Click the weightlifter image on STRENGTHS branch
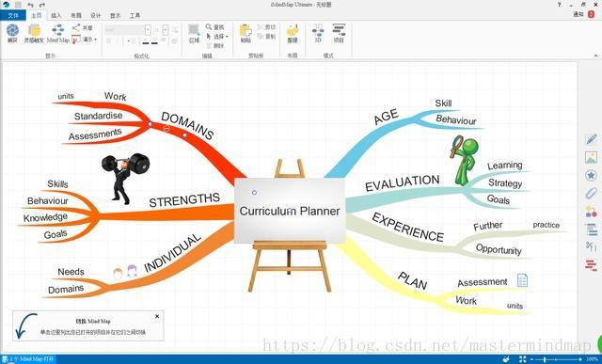Screen dimensions: 602x364 click(125, 178)
